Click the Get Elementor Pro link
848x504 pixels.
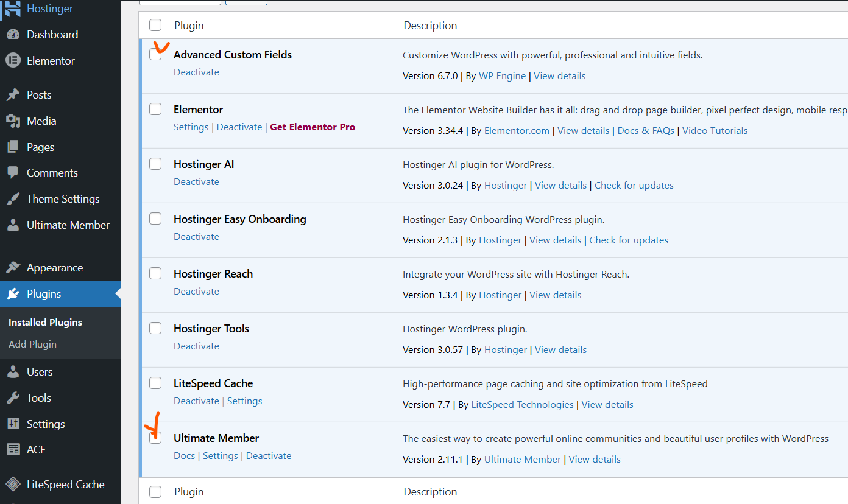pyautogui.click(x=313, y=127)
